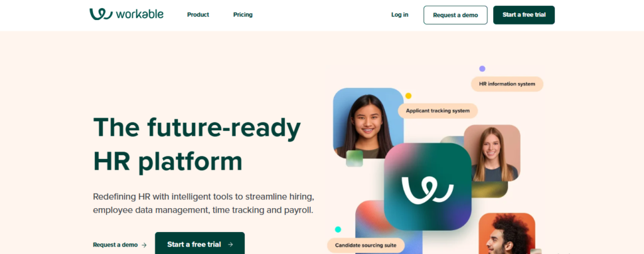Screen dimensions: 644x254
Task: Click arrow icon in hero Start a free trial
Action: 230,245
